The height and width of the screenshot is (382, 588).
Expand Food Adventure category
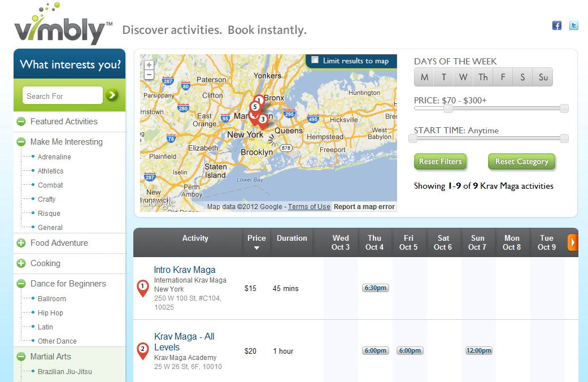pyautogui.click(x=21, y=243)
